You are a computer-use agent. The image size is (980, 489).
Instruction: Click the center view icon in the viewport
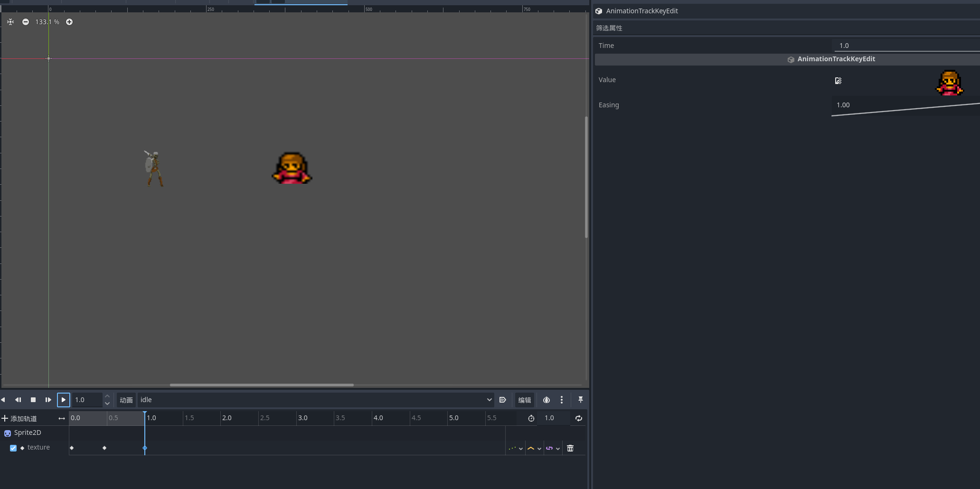(x=10, y=22)
